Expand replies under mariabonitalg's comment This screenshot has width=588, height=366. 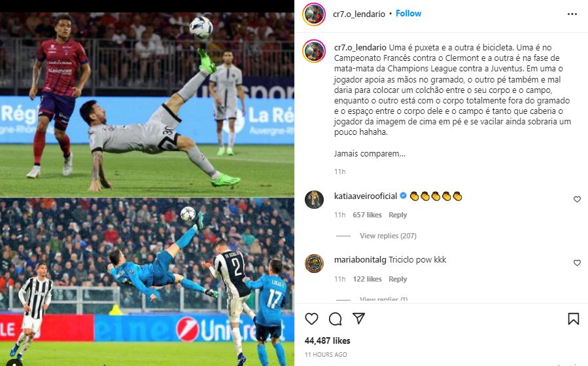click(384, 299)
